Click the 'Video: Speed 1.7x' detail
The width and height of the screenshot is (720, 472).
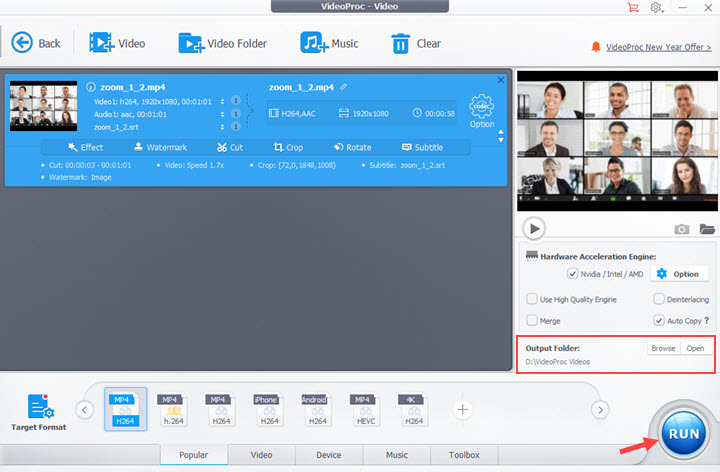click(194, 165)
